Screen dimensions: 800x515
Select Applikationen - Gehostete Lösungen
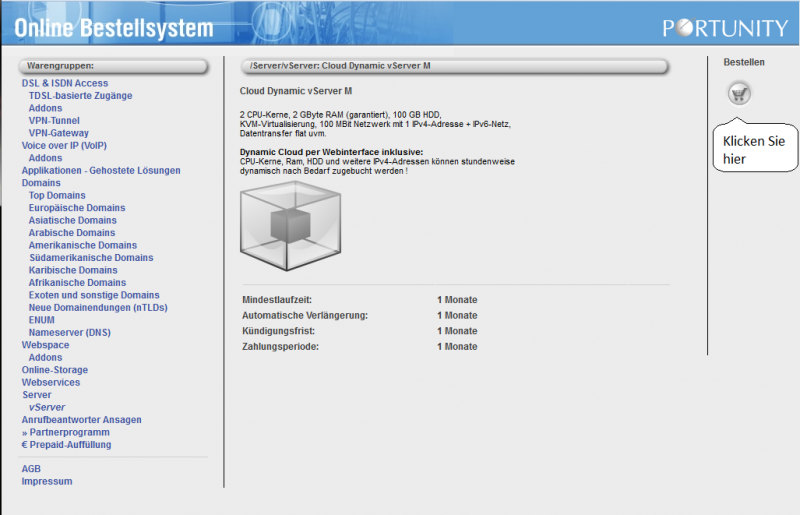coord(101,170)
